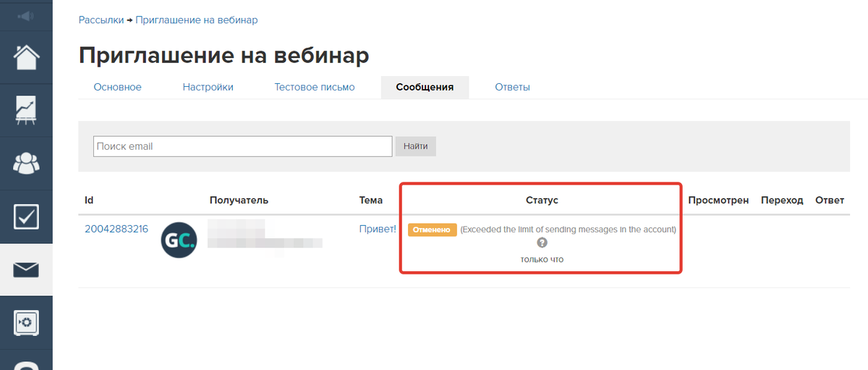Switch to the Основное tab

(x=117, y=87)
